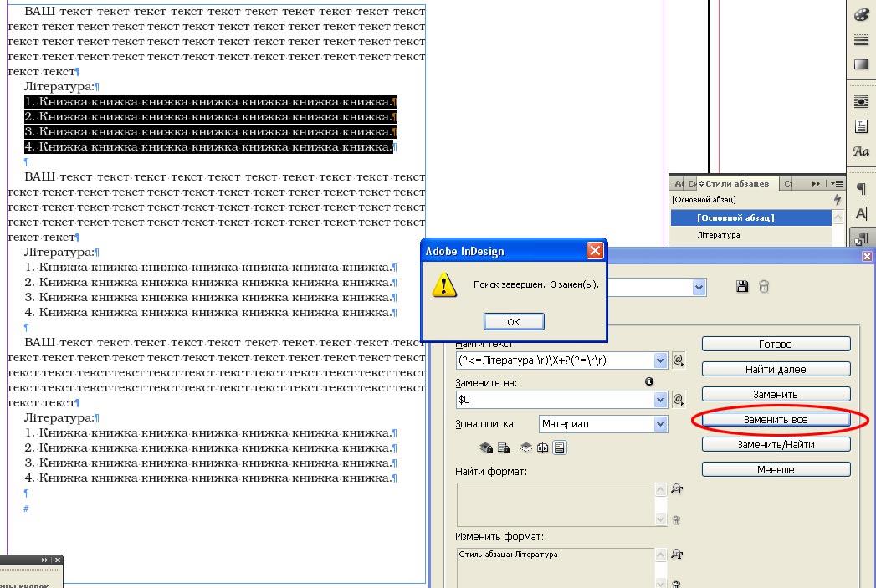The height and width of the screenshot is (588, 876).
Task: Click the Заменить/Найти button
Action: [x=776, y=444]
